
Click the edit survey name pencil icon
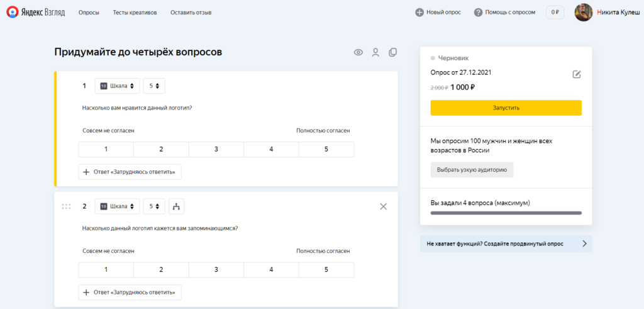coord(577,74)
